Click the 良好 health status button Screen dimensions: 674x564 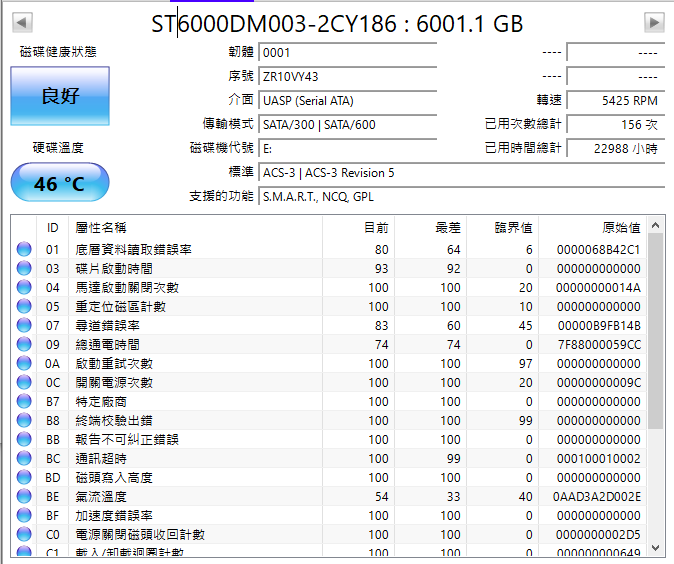coord(60,96)
